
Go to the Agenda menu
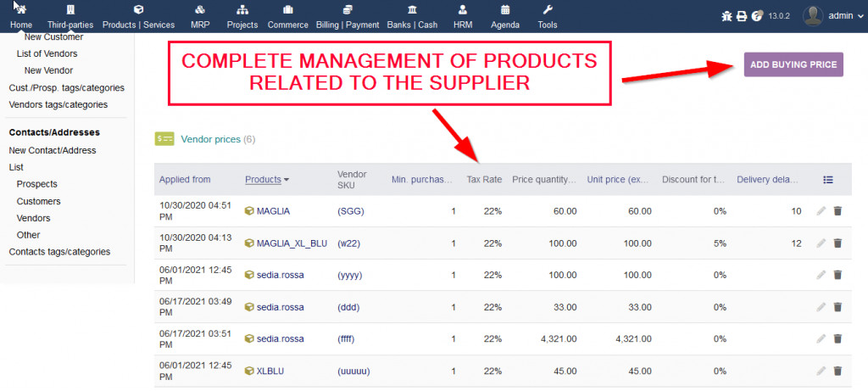point(505,16)
